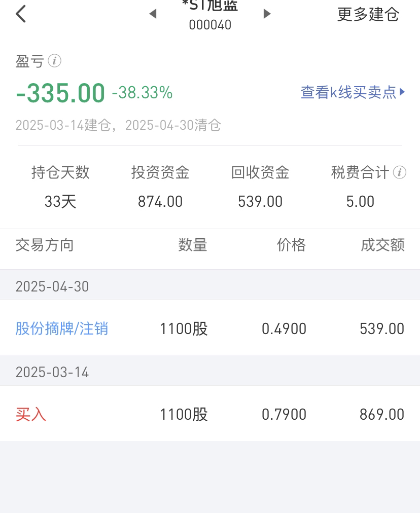Tap recovered amount 539.00 under 回收资金
Screen dimensions: 420x513
point(260,202)
